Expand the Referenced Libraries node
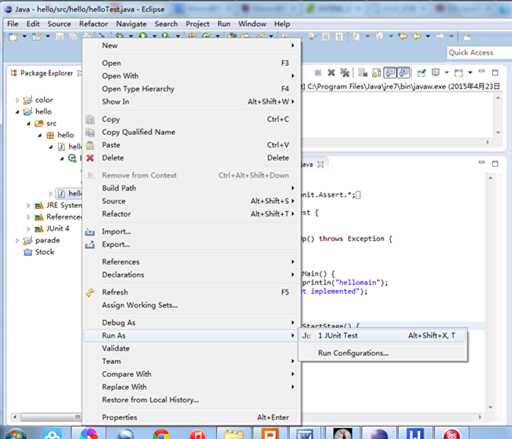 pyautogui.click(x=29, y=217)
